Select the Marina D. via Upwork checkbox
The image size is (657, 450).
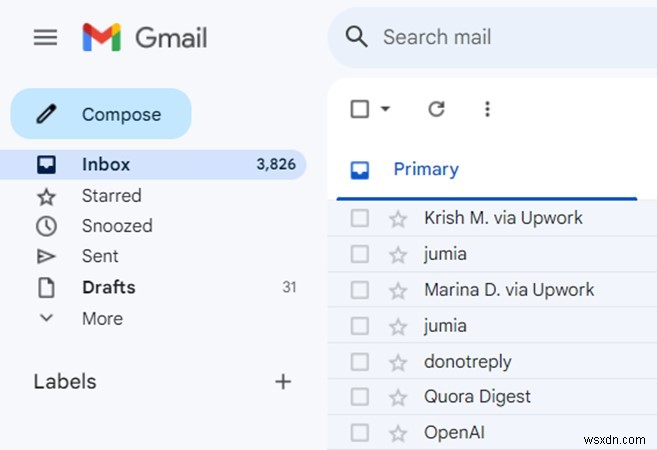click(360, 290)
